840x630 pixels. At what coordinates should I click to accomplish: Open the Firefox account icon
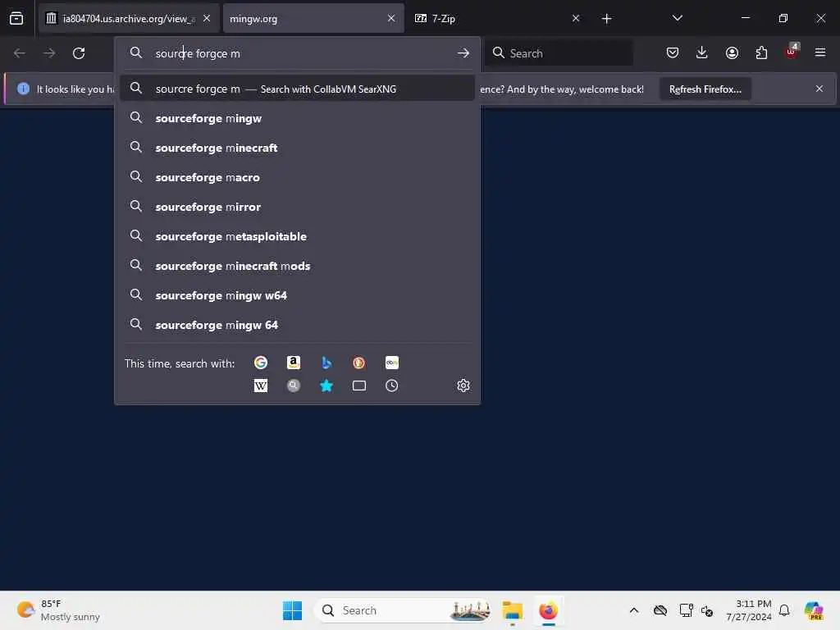tap(732, 52)
